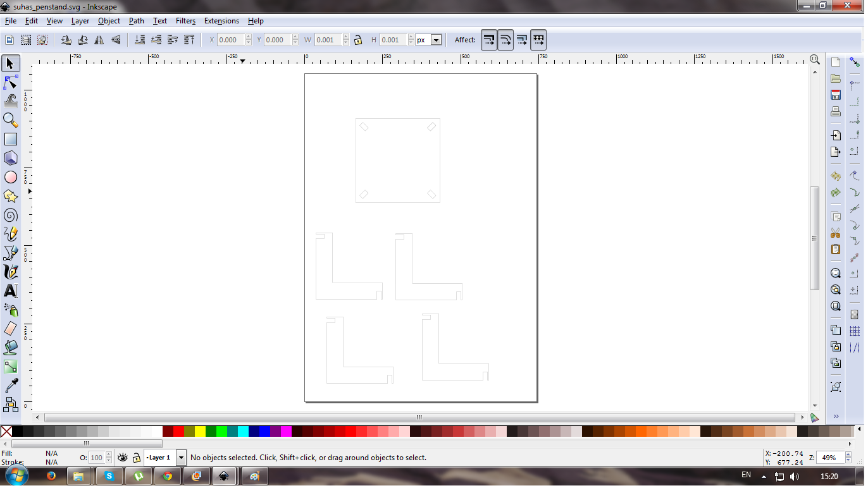Click the Print document icon

pyautogui.click(x=836, y=111)
